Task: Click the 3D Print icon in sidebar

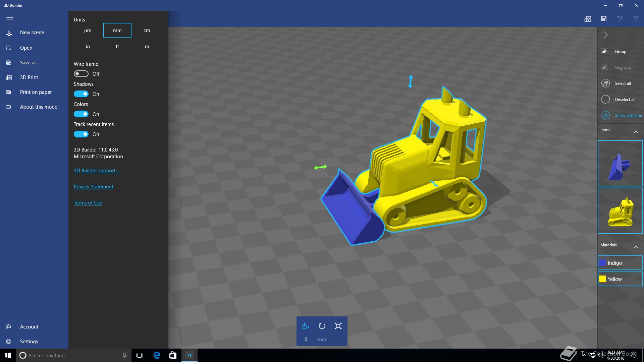Action: [9, 77]
